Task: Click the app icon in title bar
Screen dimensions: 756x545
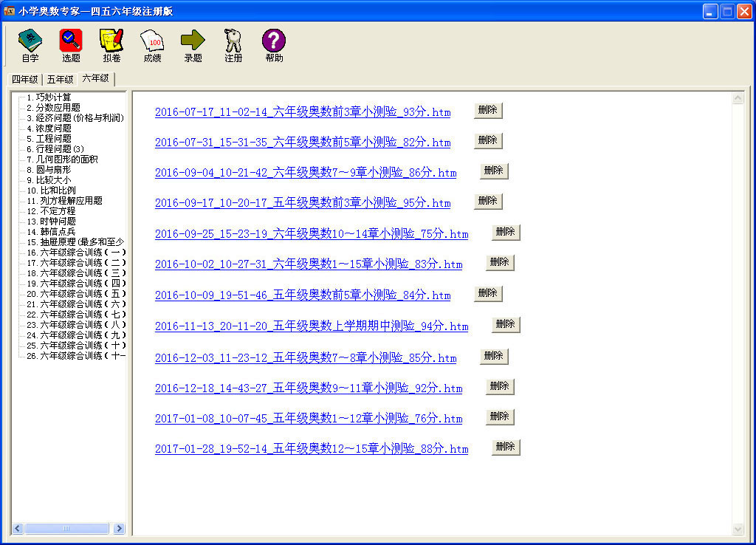Action: (10, 11)
